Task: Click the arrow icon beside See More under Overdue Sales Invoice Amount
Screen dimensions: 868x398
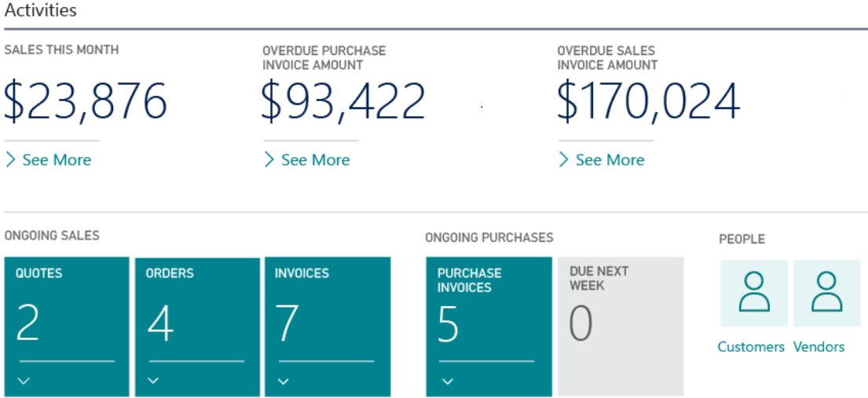Action: (x=564, y=160)
